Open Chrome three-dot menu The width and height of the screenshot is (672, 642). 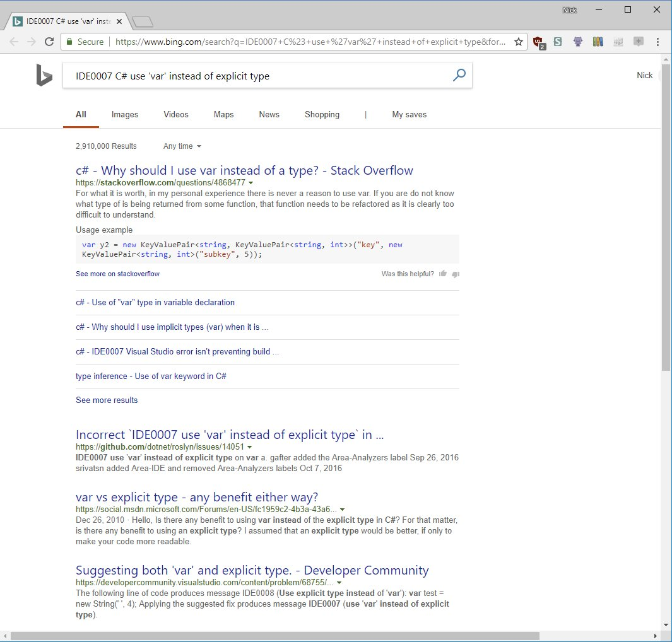[657, 42]
